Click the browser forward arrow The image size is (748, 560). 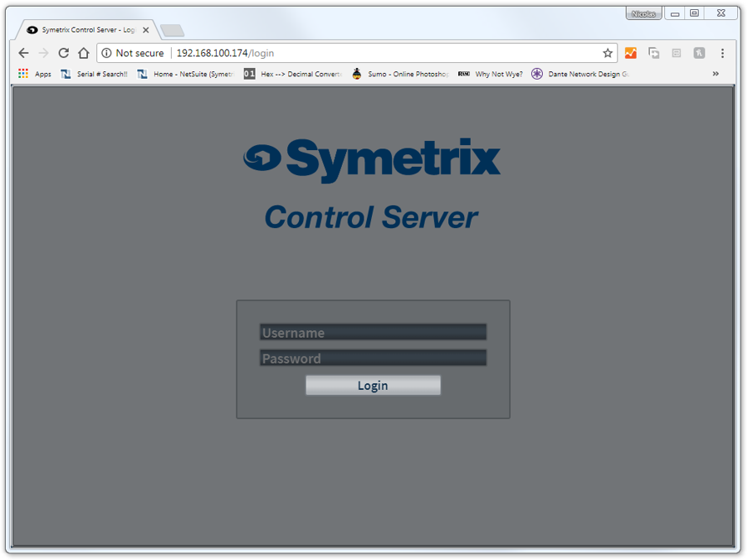pos(43,53)
